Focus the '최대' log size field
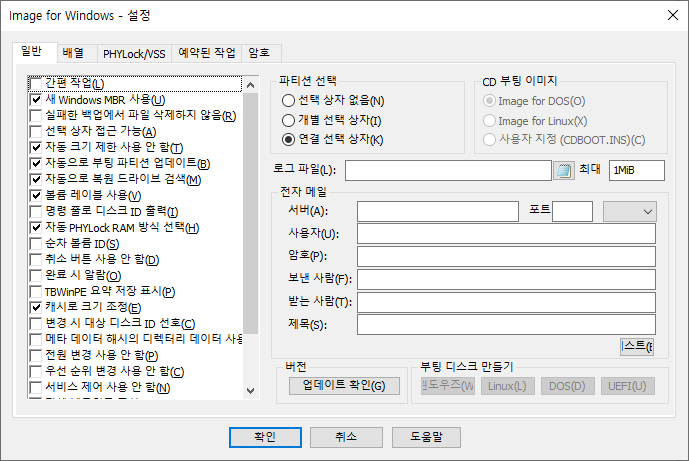Screen dimensions: 689x461 click(x=636, y=171)
